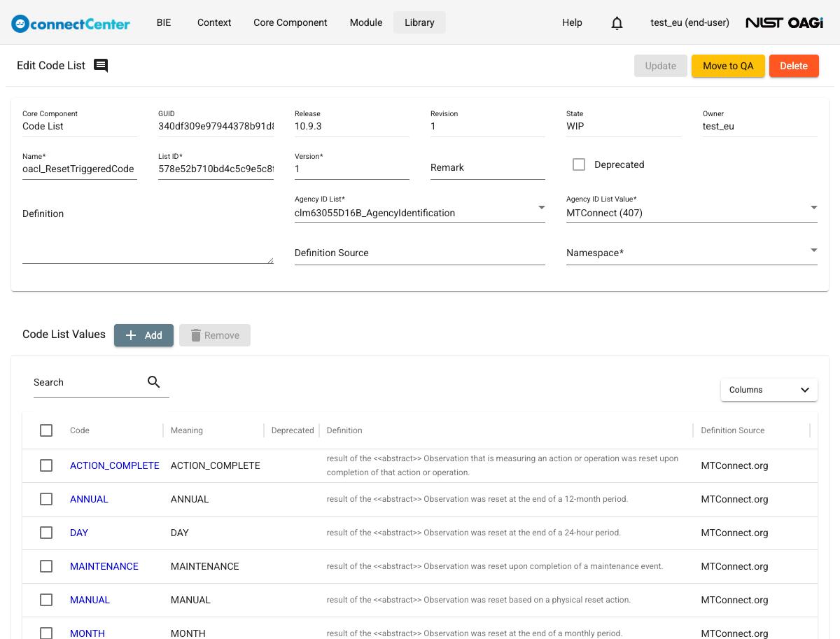840x639 pixels.
Task: Click the Move to QA button
Action: pos(728,66)
